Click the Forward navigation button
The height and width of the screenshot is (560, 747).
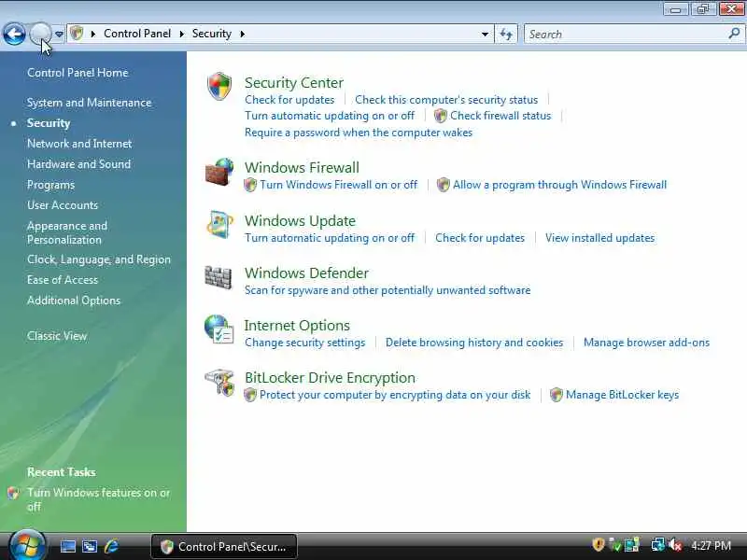tap(40, 34)
